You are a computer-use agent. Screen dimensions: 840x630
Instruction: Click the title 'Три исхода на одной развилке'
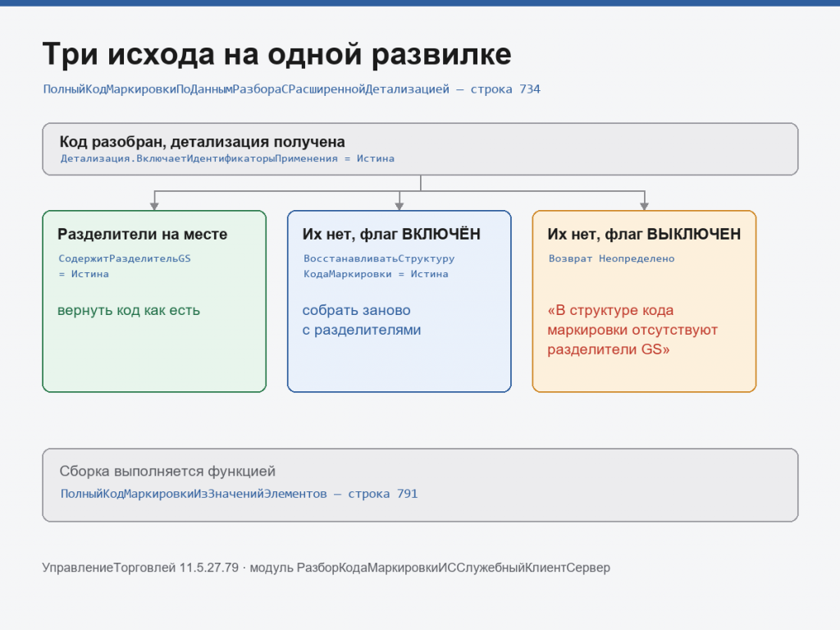coord(276,55)
